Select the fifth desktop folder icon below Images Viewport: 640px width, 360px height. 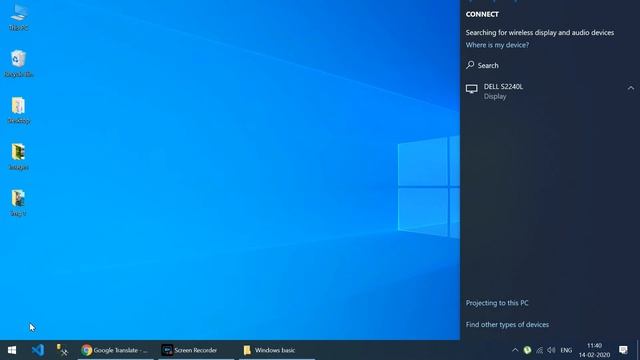[x=19, y=203]
